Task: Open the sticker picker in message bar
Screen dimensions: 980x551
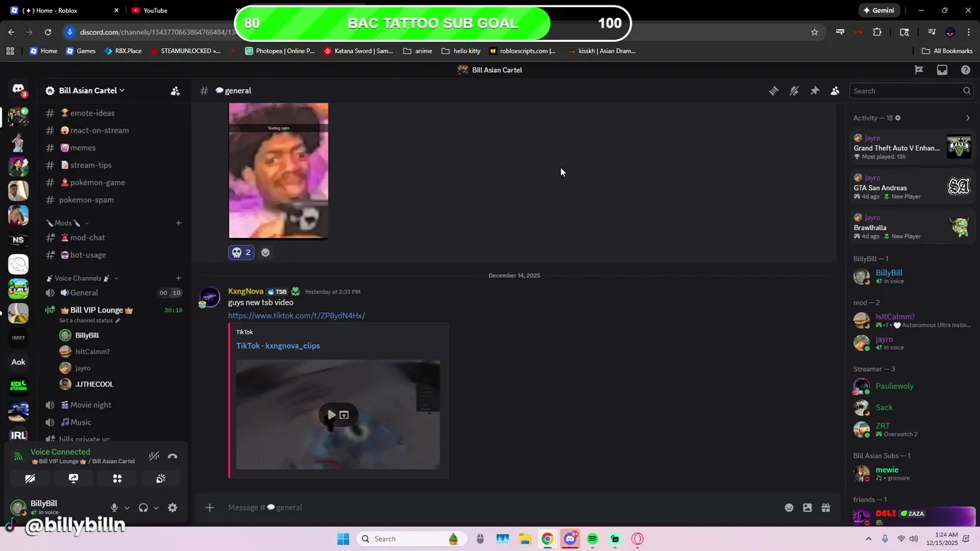Action: (807, 507)
